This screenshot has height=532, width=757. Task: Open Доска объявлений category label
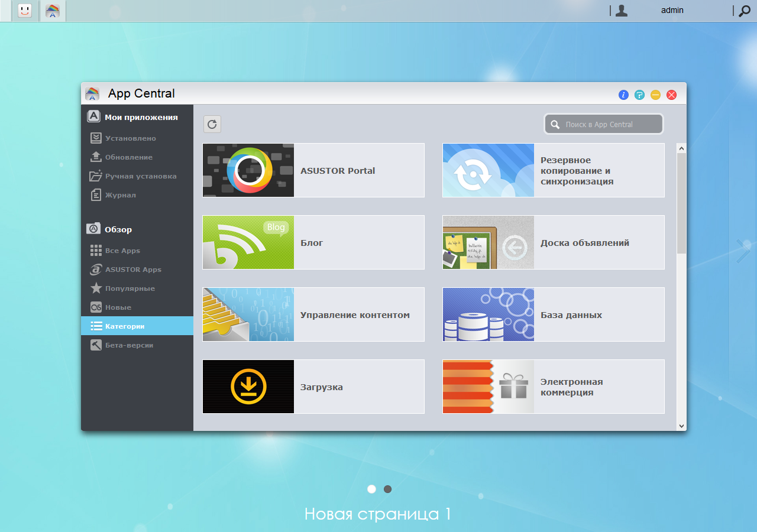585,243
